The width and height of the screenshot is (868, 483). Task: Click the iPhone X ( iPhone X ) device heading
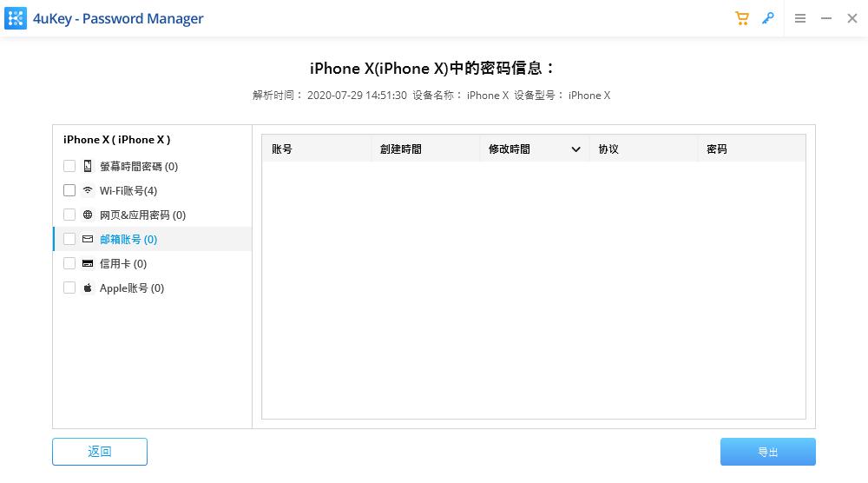[117, 140]
